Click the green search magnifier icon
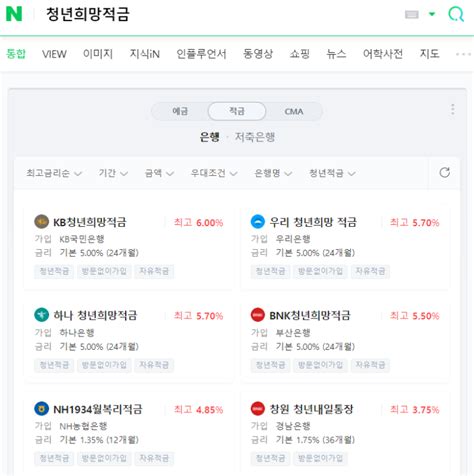This screenshot has height=476, width=474. tap(456, 14)
